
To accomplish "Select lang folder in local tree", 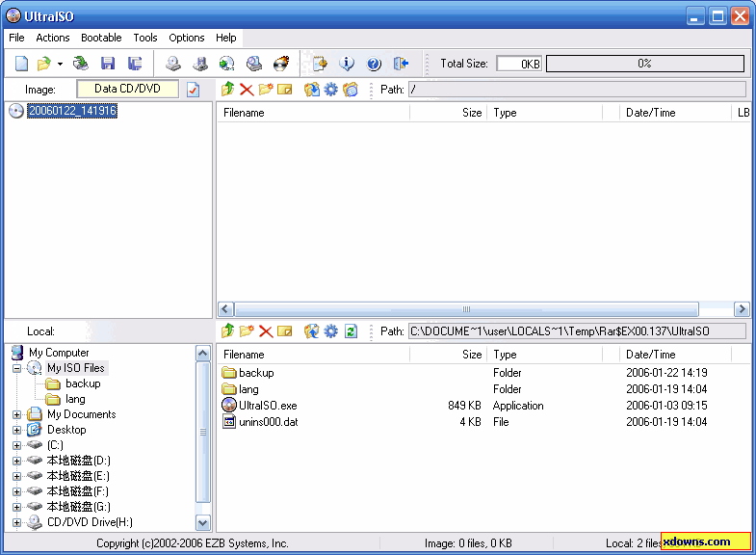I will (75, 399).
